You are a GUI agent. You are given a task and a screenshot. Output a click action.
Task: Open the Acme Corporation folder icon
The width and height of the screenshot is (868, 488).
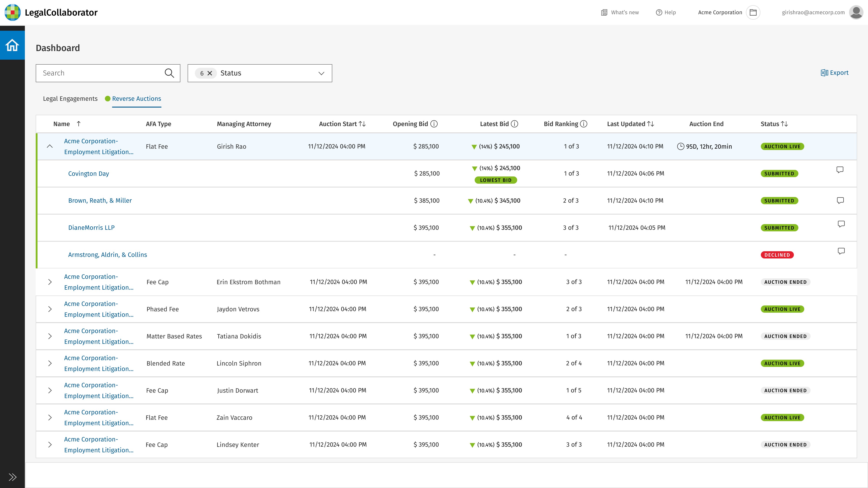[753, 12]
